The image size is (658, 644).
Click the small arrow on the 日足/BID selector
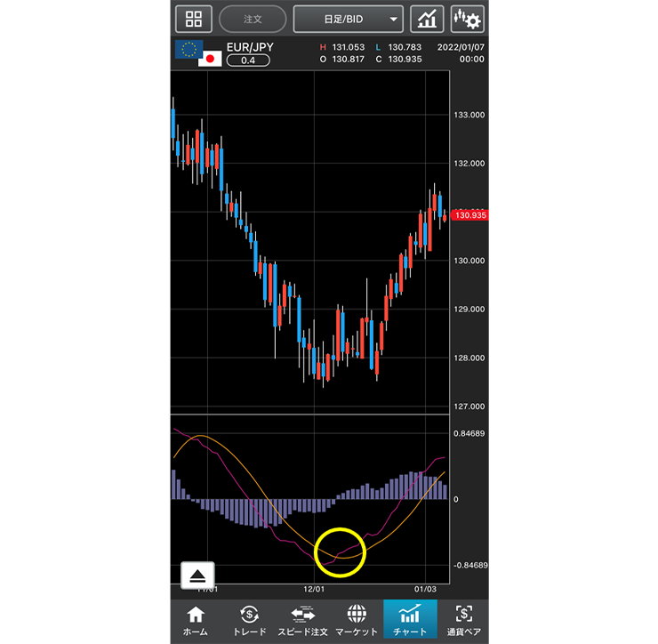coord(393,19)
